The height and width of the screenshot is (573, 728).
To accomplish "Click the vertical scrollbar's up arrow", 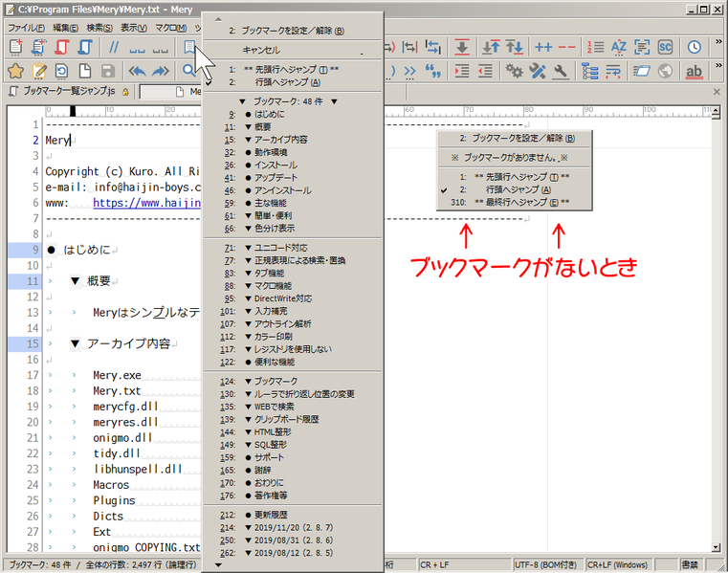I will [x=716, y=111].
